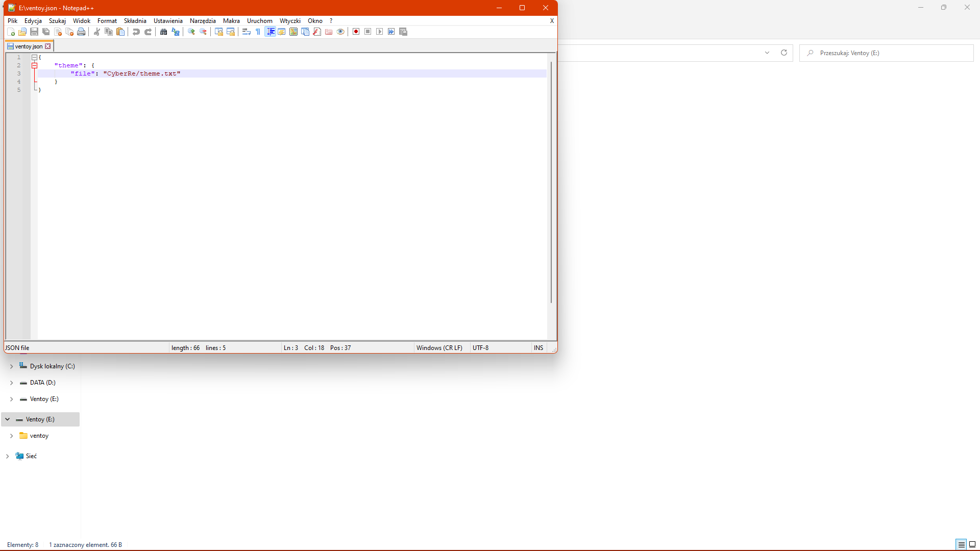Viewport: 980px width, 551px height.
Task: Expand Dysk lokalny (C:) tree node
Action: pyautogui.click(x=11, y=366)
